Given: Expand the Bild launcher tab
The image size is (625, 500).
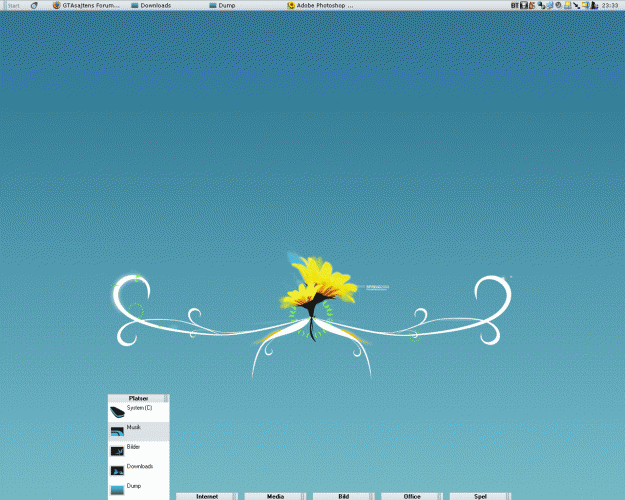Looking at the screenshot, I should tap(343, 496).
